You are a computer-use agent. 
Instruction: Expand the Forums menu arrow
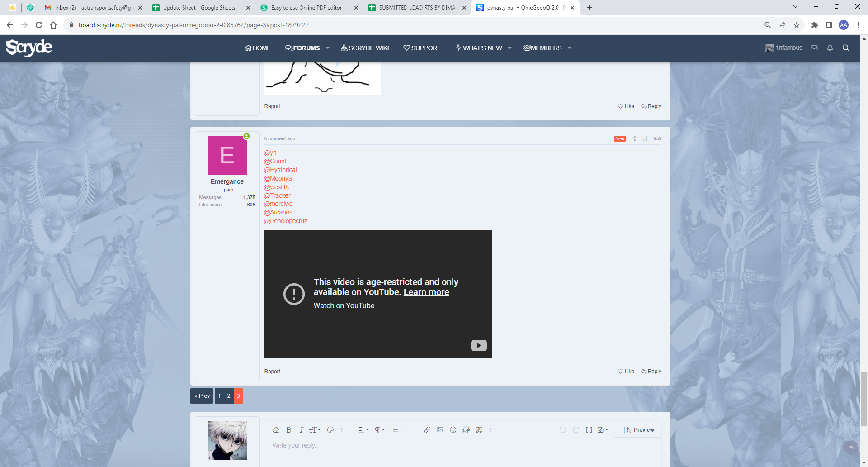point(328,48)
